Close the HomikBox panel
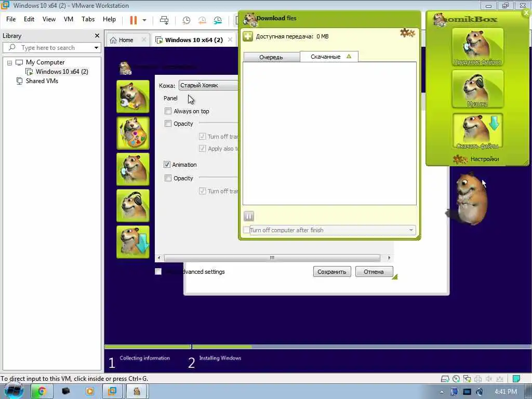 (x=526, y=13)
